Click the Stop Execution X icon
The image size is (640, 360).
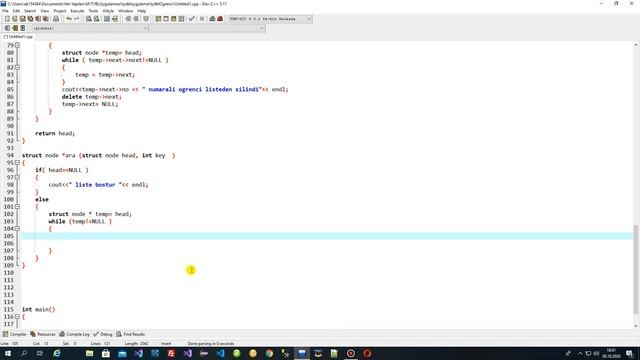(x=202, y=19)
